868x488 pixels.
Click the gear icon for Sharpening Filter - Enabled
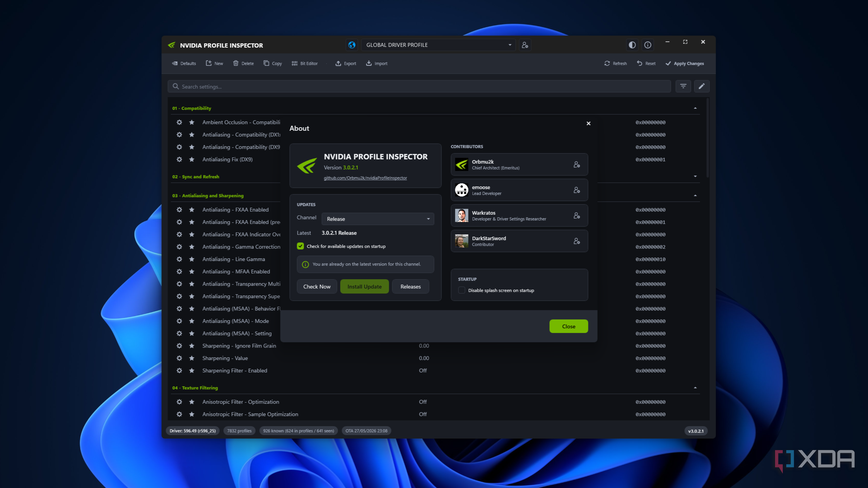179,370
